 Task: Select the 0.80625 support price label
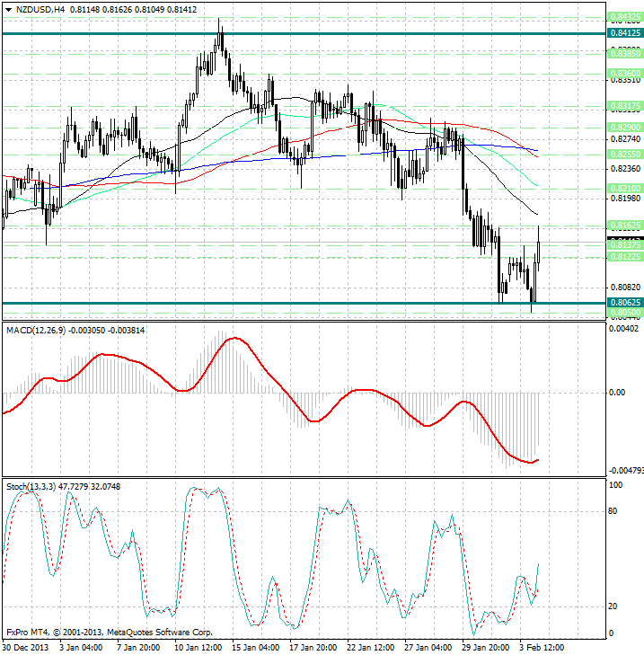[x=625, y=303]
